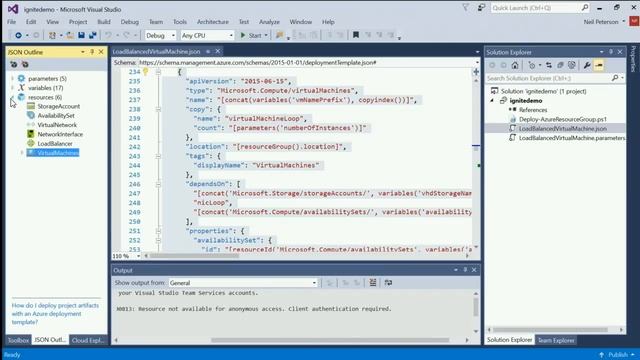Click the feedback icon next to Quick Launch

pos(481,8)
